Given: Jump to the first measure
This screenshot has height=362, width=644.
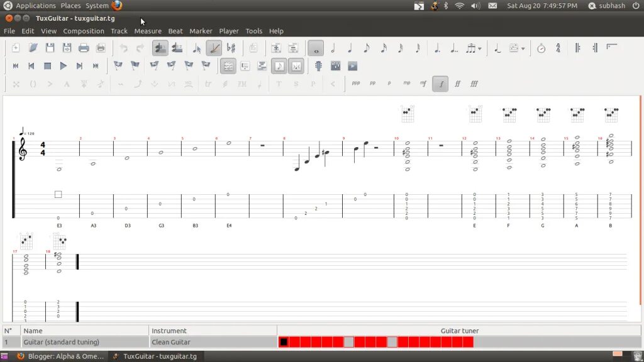Looking at the screenshot, I should click(16, 65).
